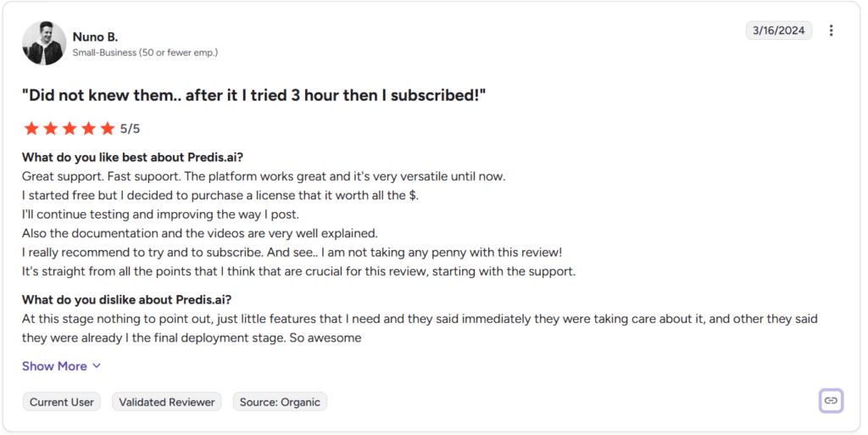Select the Source: Organic tag

pos(280,402)
